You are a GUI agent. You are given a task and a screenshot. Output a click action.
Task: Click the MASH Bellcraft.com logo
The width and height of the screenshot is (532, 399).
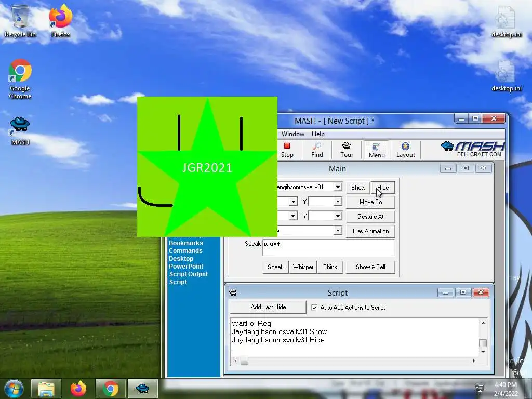click(473, 149)
